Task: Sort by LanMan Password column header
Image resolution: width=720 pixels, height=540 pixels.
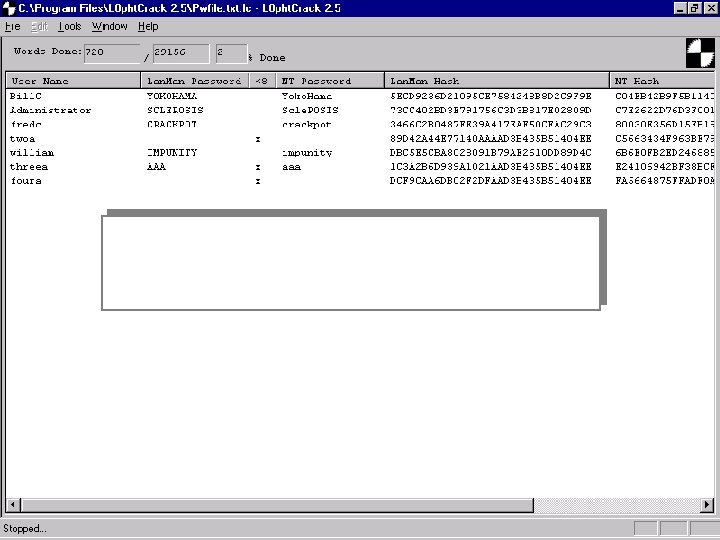Action: pyautogui.click(x=195, y=81)
